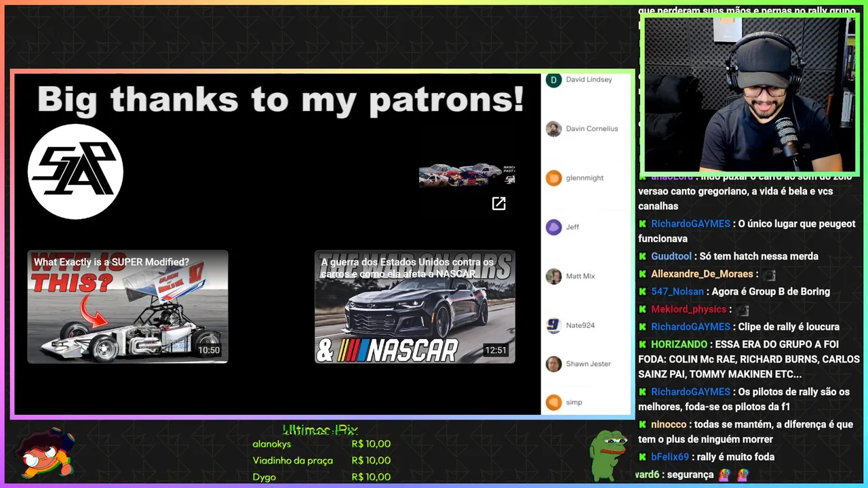Click the 'Clipe de rally é loucura' message

pos(789,327)
